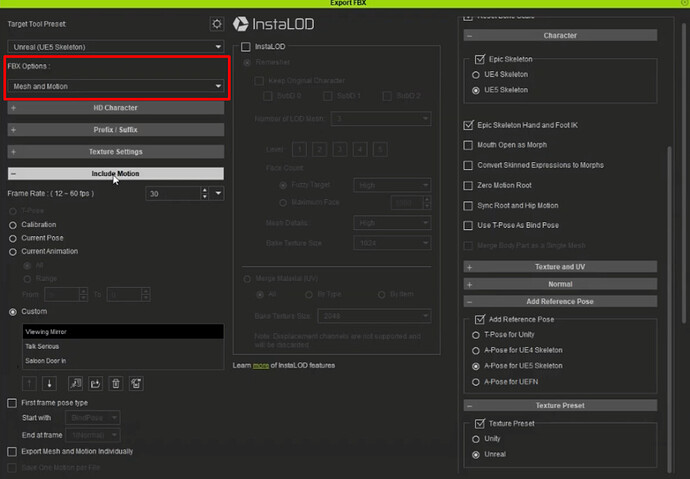Image resolution: width=690 pixels, height=479 pixels.
Task: Click the frame rate value field
Action: click(x=173, y=194)
